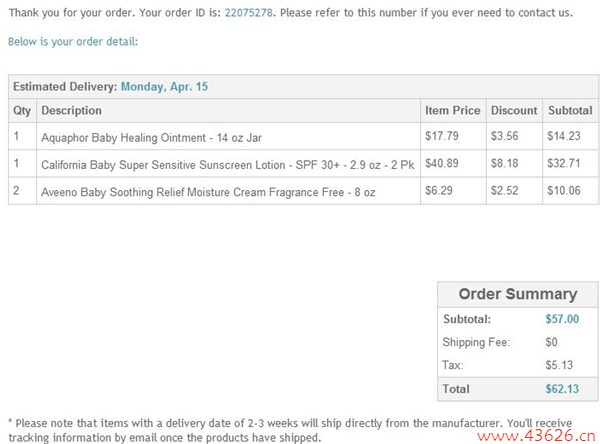Click the Shipping Fee $0 value

coord(551,342)
